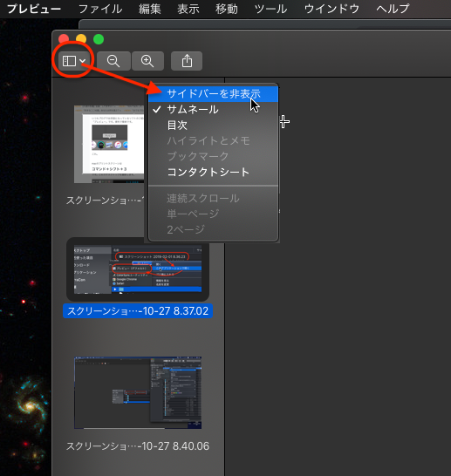Click the zoom in magnifier button
This screenshot has height=476, width=451.
pyautogui.click(x=147, y=61)
